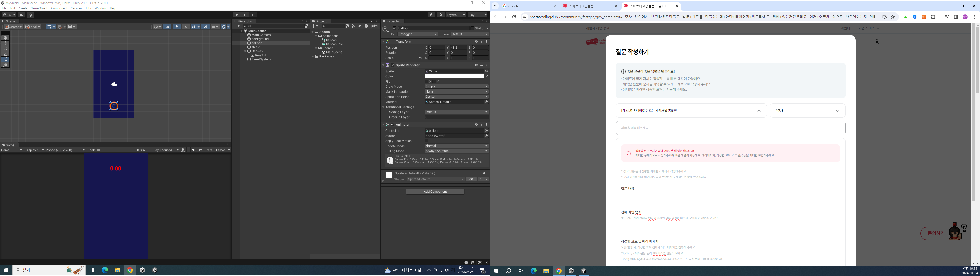Toggle balloon object active checkbox

coord(395,28)
